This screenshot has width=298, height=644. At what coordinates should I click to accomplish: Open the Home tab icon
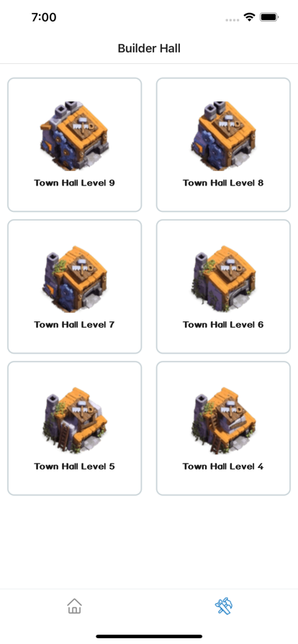75,606
